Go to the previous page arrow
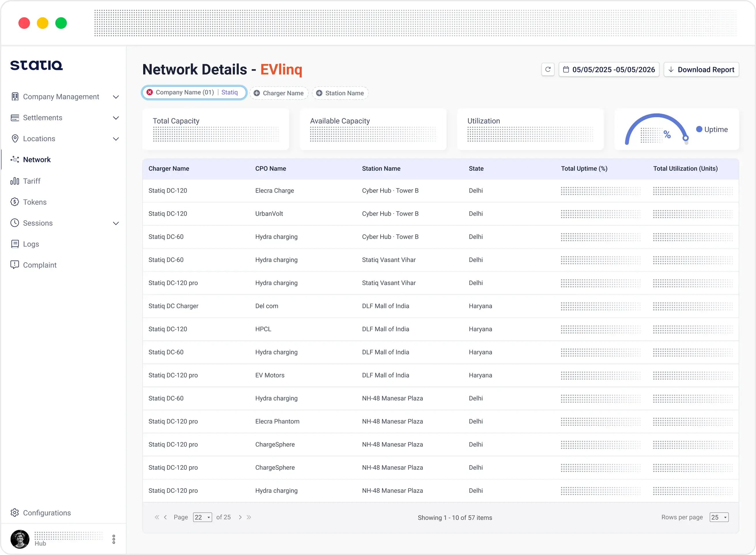756x555 pixels. pos(165,517)
